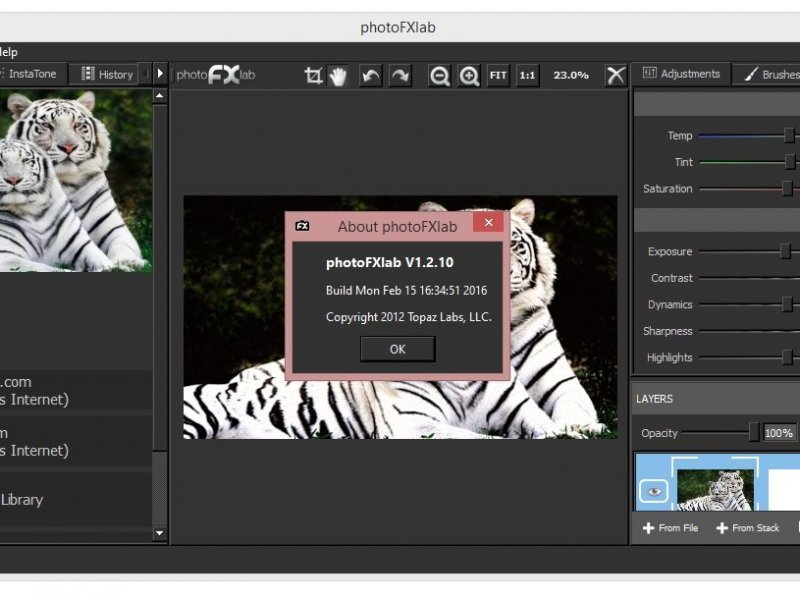The image size is (800, 600).
Task: Fit image to the view with FIT
Action: pyautogui.click(x=498, y=76)
